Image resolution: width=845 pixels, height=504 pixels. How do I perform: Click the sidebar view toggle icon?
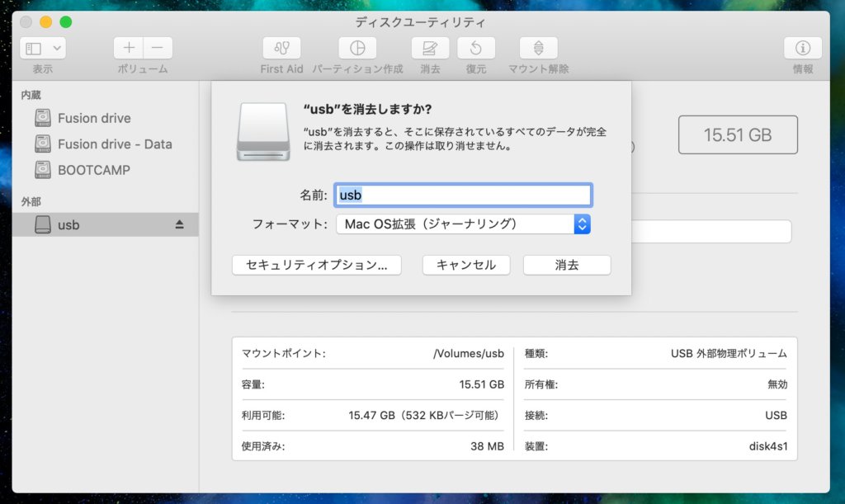tap(33, 49)
